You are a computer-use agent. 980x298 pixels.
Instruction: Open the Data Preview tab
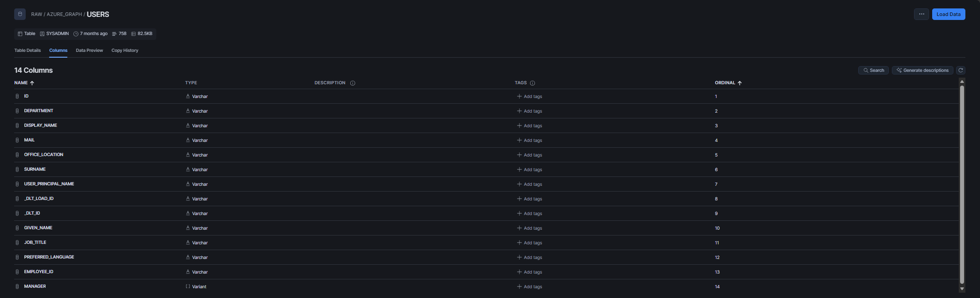point(89,51)
